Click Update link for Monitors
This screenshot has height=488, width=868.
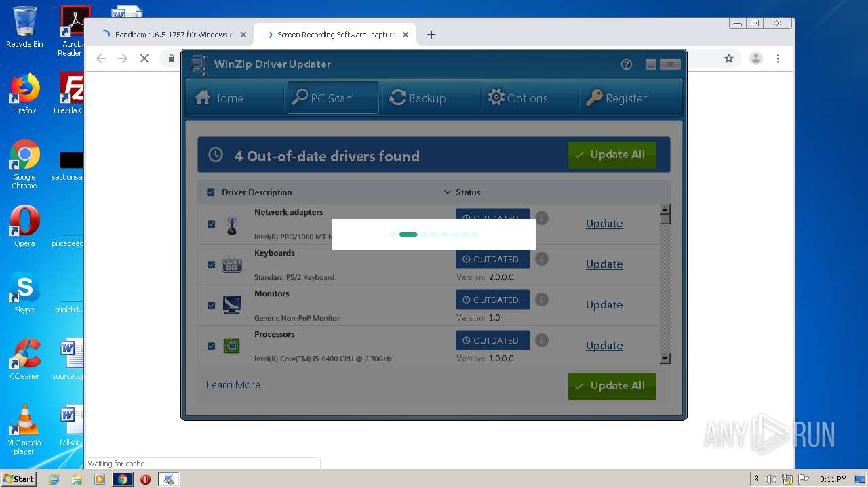tap(604, 305)
